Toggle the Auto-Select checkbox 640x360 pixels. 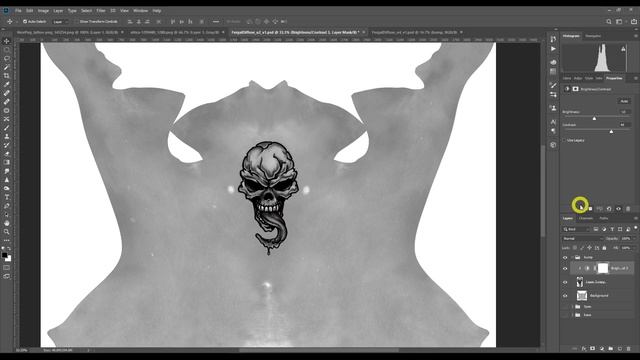coord(25,22)
